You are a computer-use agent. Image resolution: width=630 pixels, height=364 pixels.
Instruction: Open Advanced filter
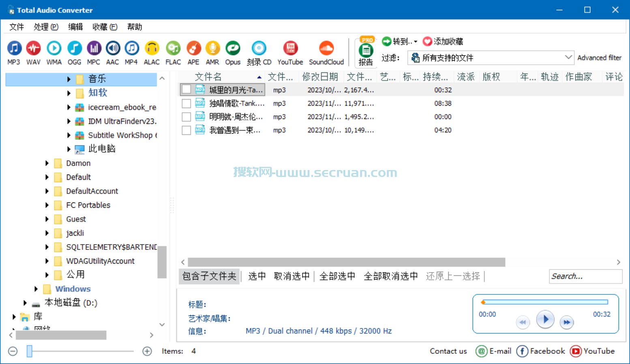pyautogui.click(x=599, y=58)
